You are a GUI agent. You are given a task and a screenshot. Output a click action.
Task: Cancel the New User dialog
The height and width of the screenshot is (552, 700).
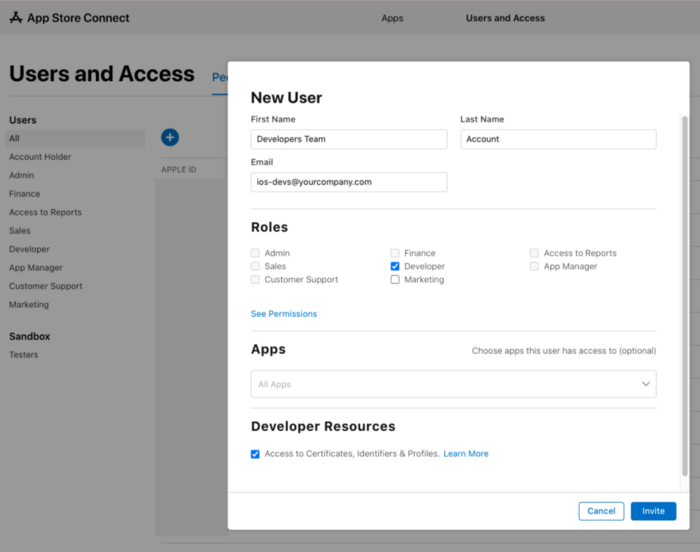[601, 511]
